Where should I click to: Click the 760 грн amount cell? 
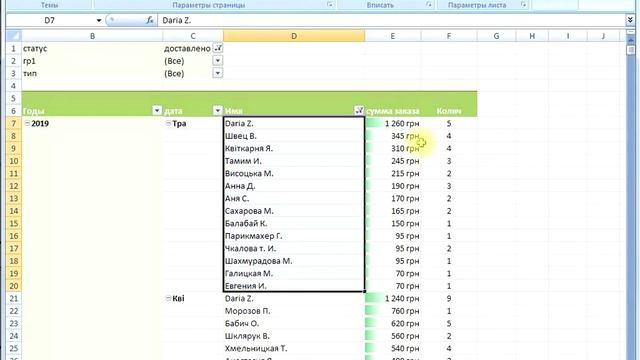point(393,311)
